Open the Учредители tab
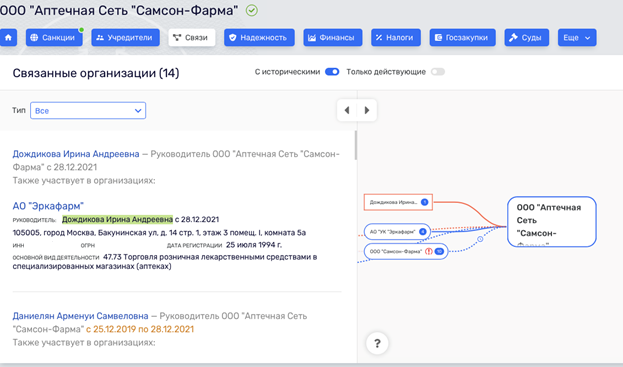Viewport: 623px width, 367px height. [126, 38]
